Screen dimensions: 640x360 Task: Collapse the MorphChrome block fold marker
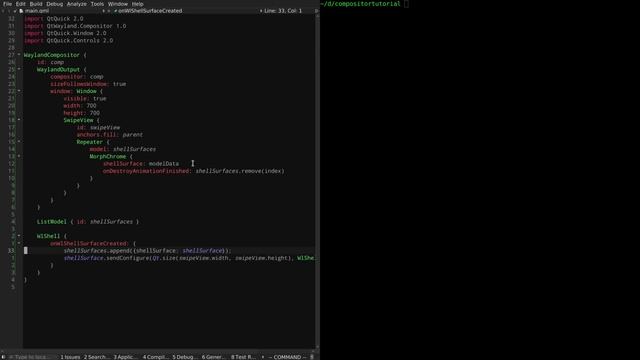point(19,156)
